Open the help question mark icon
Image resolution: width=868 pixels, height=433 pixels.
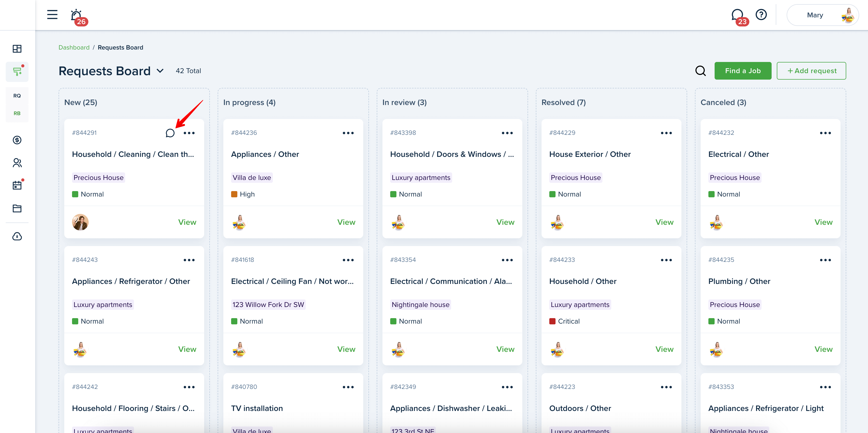[x=761, y=15]
